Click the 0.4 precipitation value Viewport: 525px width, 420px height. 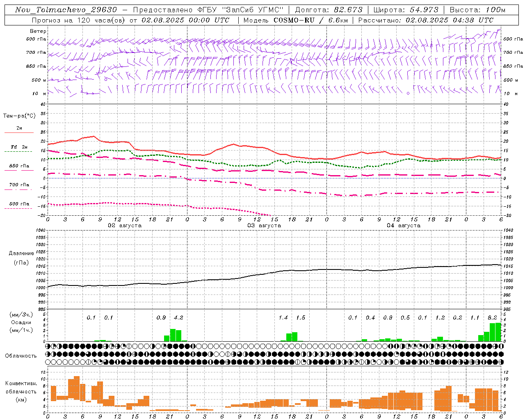click(x=370, y=318)
